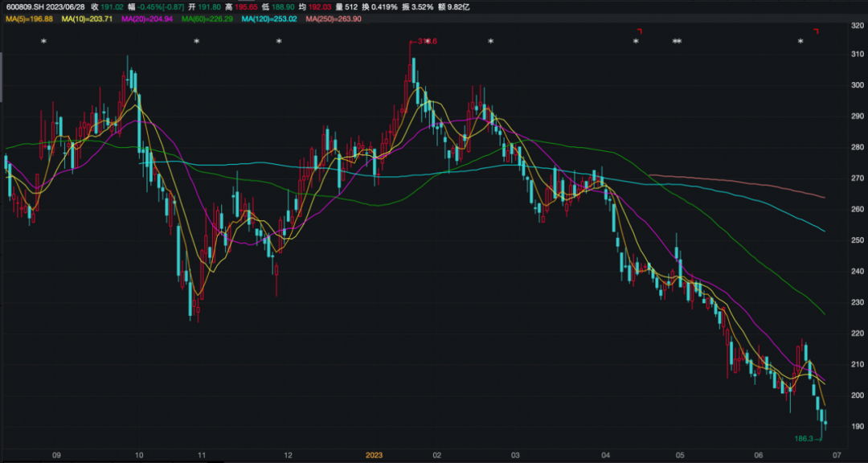
Task: Click the 2023 year label on time axis
Action: (374, 455)
